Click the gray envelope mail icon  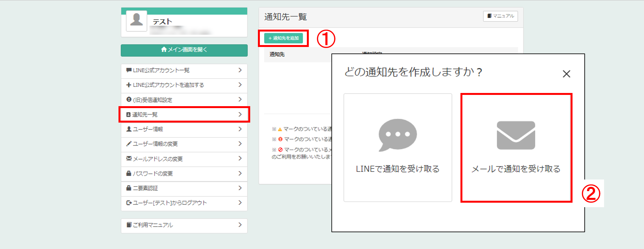pyautogui.click(x=516, y=135)
